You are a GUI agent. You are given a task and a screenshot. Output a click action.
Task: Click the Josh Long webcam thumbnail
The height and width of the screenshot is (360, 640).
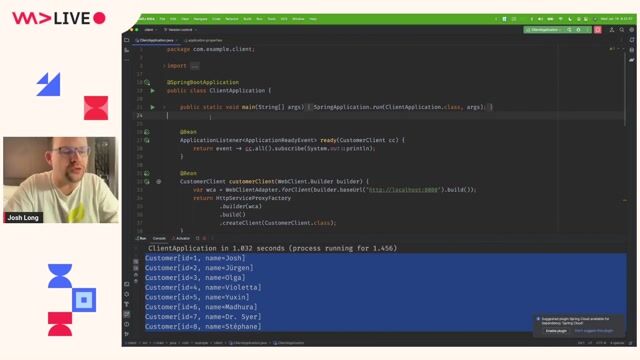click(x=61, y=180)
